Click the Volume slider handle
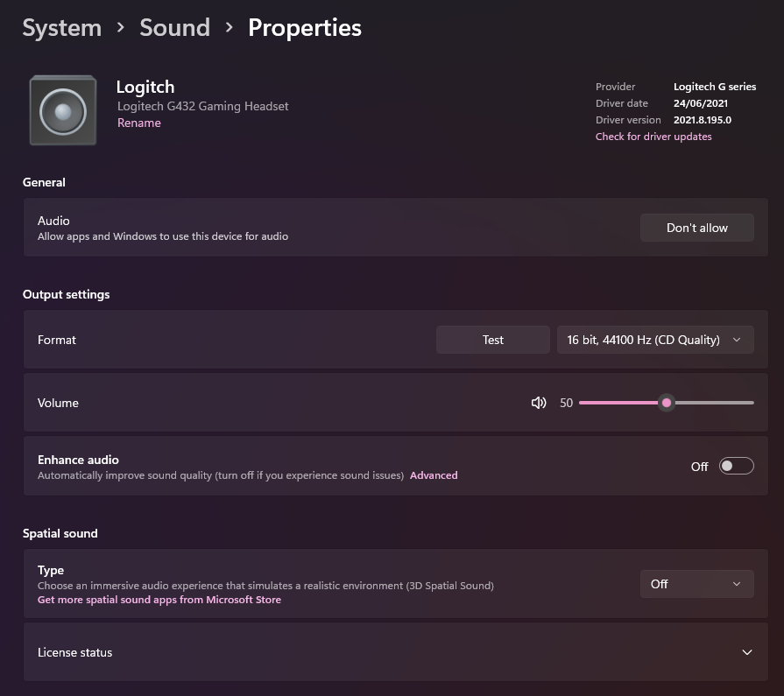This screenshot has width=784, height=696. point(666,403)
